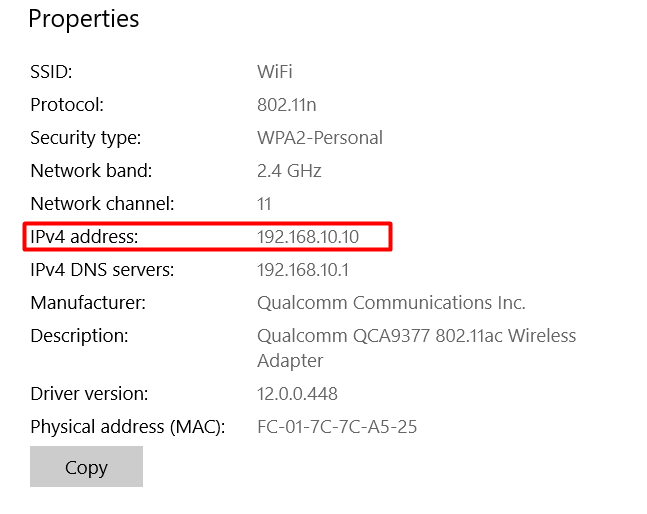Click the Security type label

[x=85, y=137]
